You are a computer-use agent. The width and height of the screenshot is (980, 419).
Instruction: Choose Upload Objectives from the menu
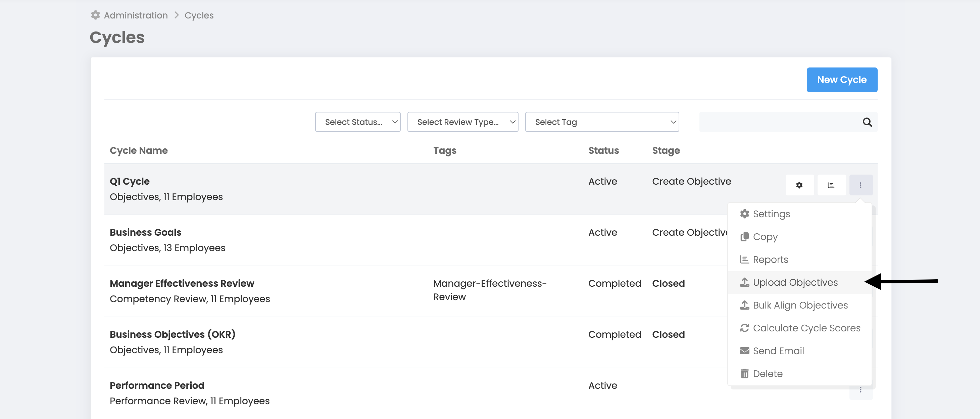[x=795, y=282]
